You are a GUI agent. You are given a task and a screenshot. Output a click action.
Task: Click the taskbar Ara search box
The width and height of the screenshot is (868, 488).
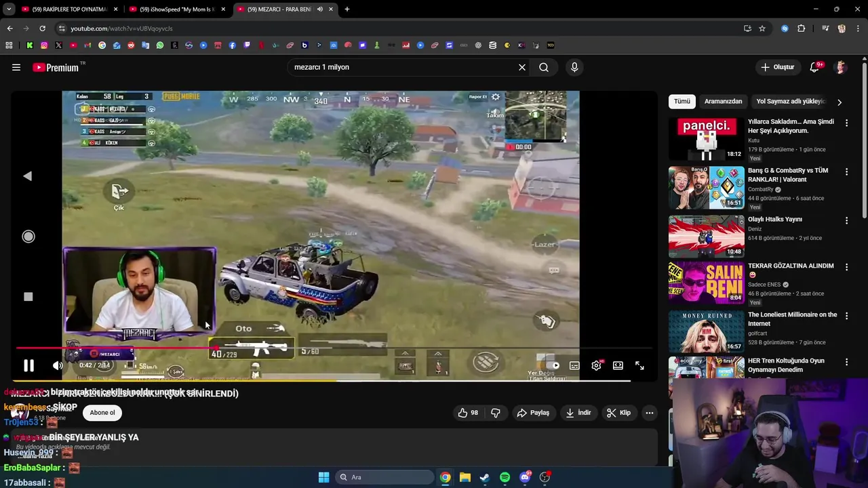385,477
